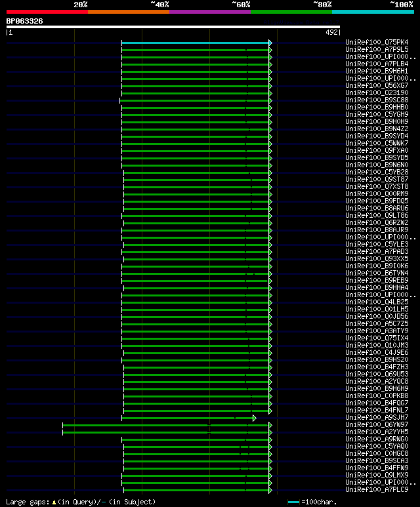Viewport: 420px width, 507px height.
Task: Click the green ~80% legend color bar
Action: [x=291, y=12]
